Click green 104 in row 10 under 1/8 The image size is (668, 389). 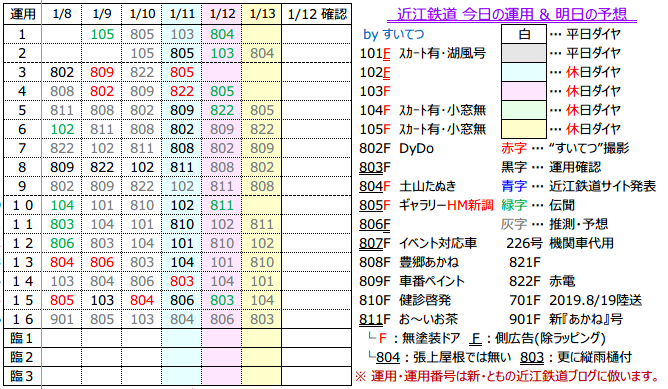62,205
